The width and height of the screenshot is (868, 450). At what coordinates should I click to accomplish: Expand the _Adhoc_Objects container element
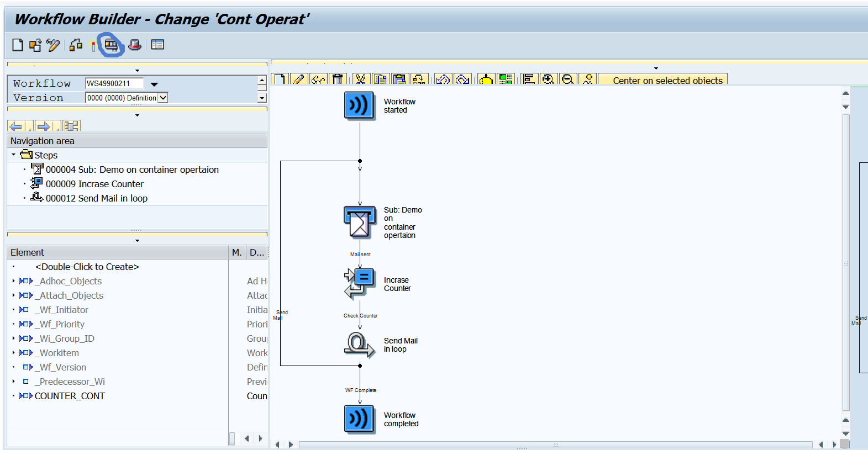pyautogui.click(x=14, y=281)
